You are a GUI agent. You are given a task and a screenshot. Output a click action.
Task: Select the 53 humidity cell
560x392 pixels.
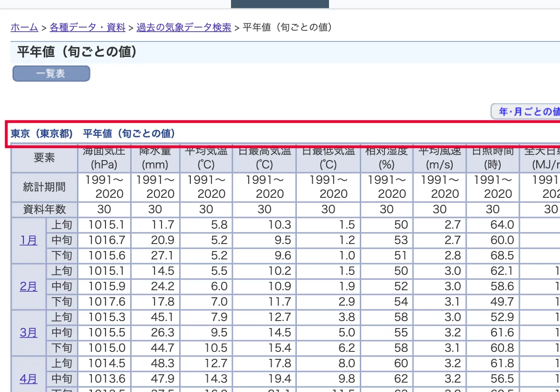(386, 240)
